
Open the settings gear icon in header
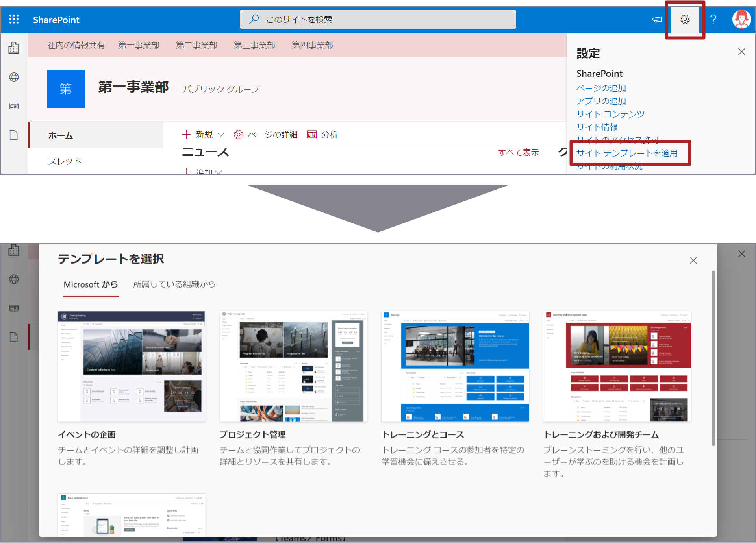[x=685, y=19]
